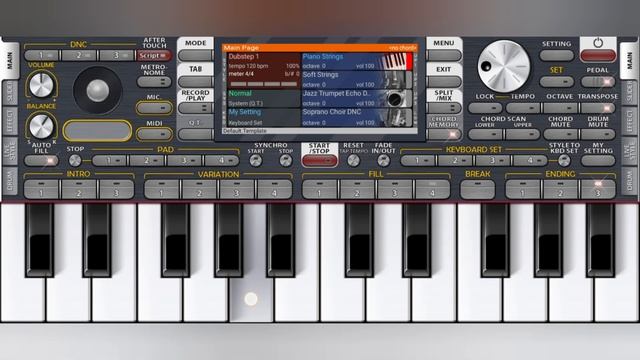Tap the Synchro Start round button
The image size is (640, 360).
(256, 160)
